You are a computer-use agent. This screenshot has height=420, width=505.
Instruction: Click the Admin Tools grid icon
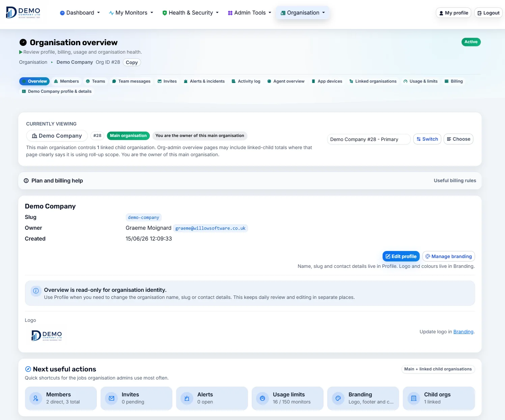[230, 13]
